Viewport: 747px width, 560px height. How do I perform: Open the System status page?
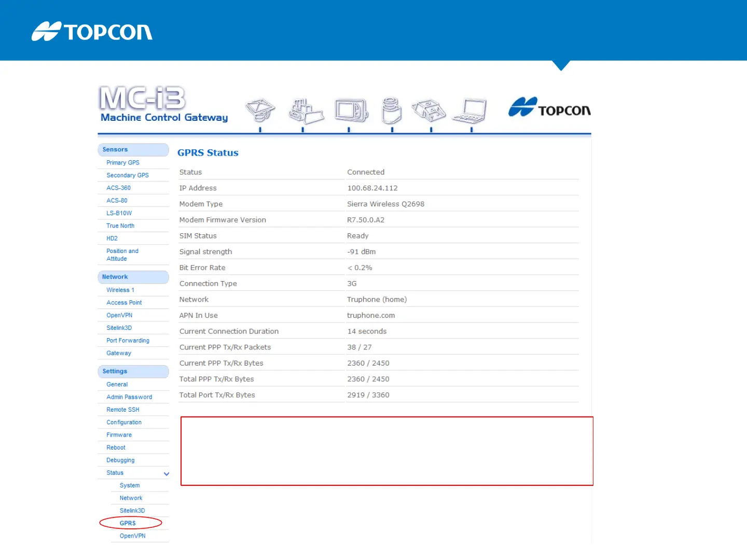click(130, 485)
